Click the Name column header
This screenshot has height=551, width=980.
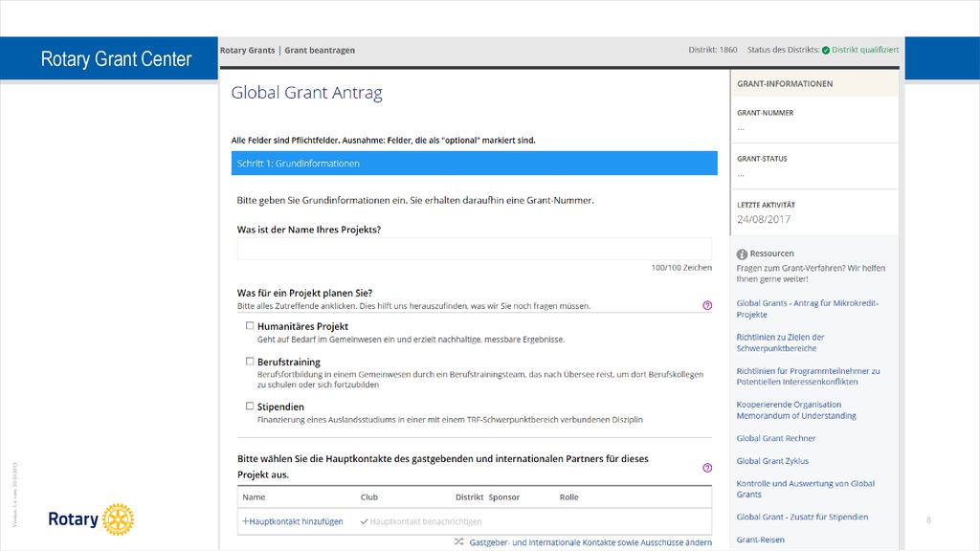pyautogui.click(x=254, y=497)
